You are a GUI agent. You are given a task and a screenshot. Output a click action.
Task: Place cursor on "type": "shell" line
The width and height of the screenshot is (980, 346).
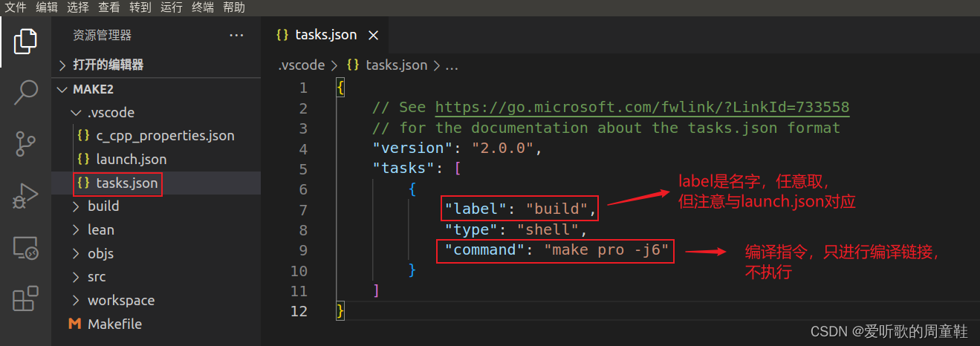click(x=516, y=230)
